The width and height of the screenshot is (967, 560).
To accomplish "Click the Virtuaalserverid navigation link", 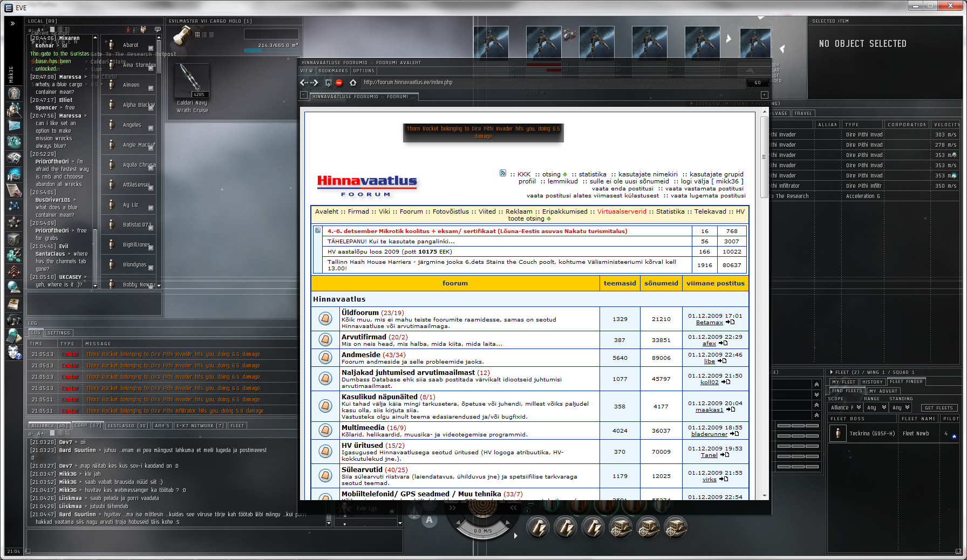I will point(622,211).
